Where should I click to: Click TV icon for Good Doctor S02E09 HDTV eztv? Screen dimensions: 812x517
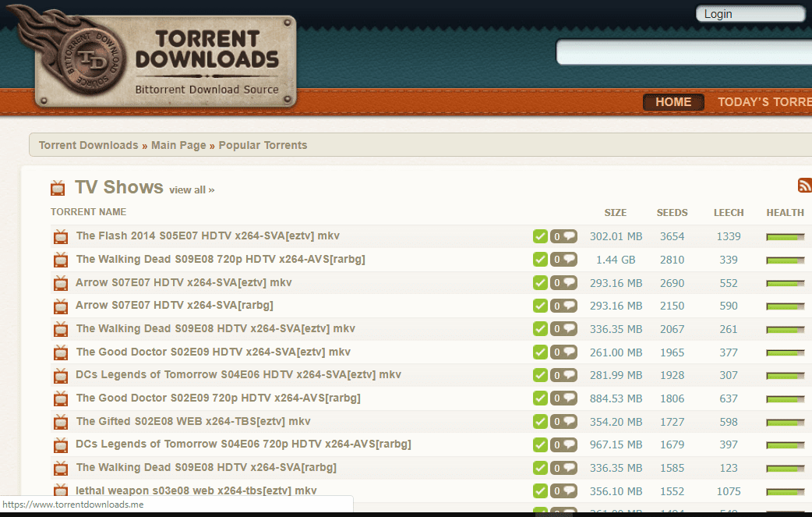(61, 352)
